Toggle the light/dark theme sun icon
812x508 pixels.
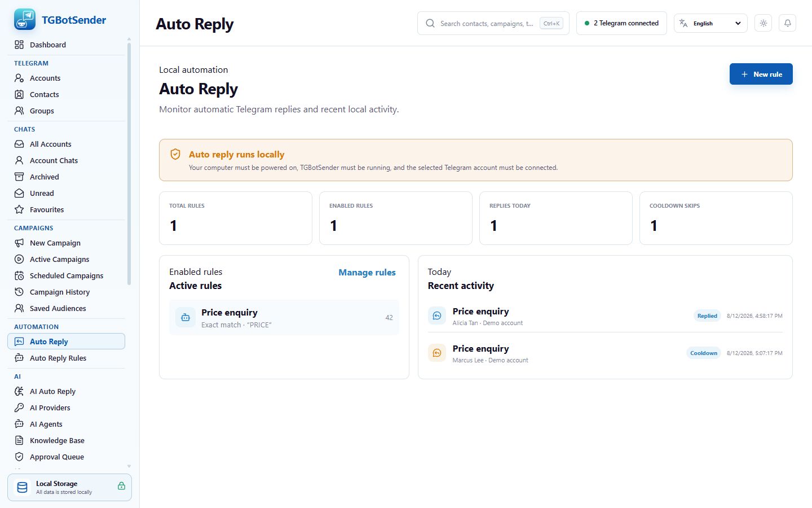(x=763, y=23)
